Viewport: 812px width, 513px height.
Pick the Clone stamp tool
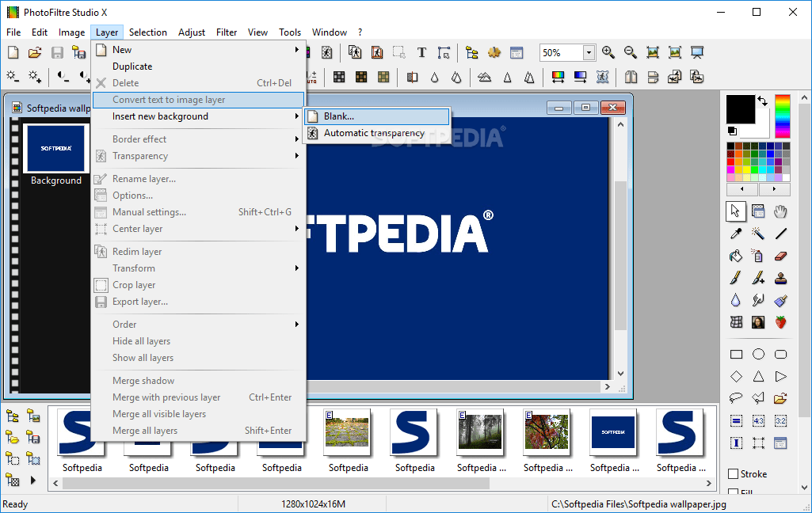point(780,278)
